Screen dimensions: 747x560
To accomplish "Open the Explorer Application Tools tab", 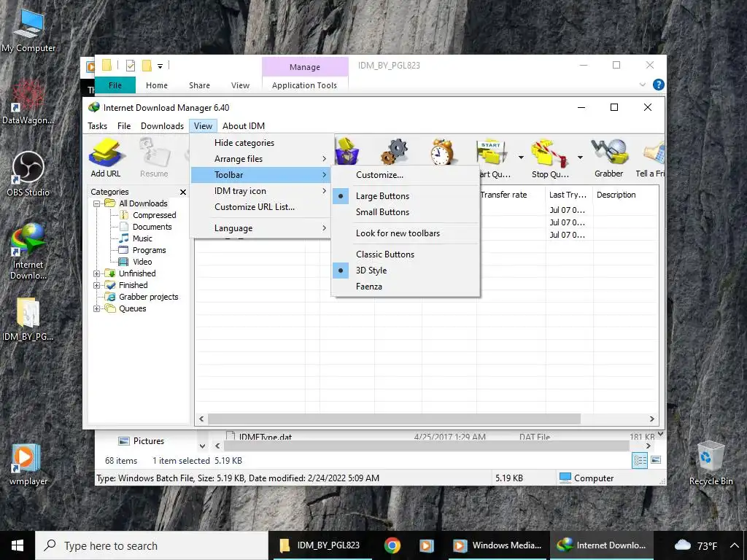I will [x=304, y=85].
